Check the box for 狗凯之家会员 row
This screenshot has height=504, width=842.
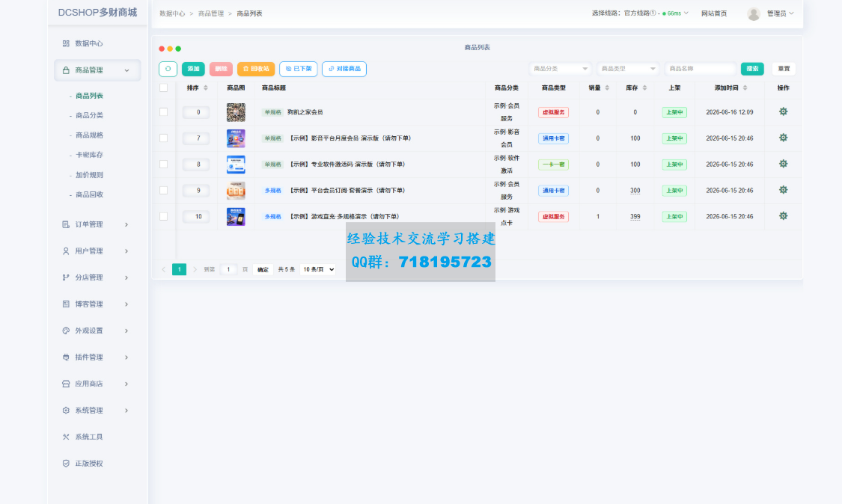(164, 112)
